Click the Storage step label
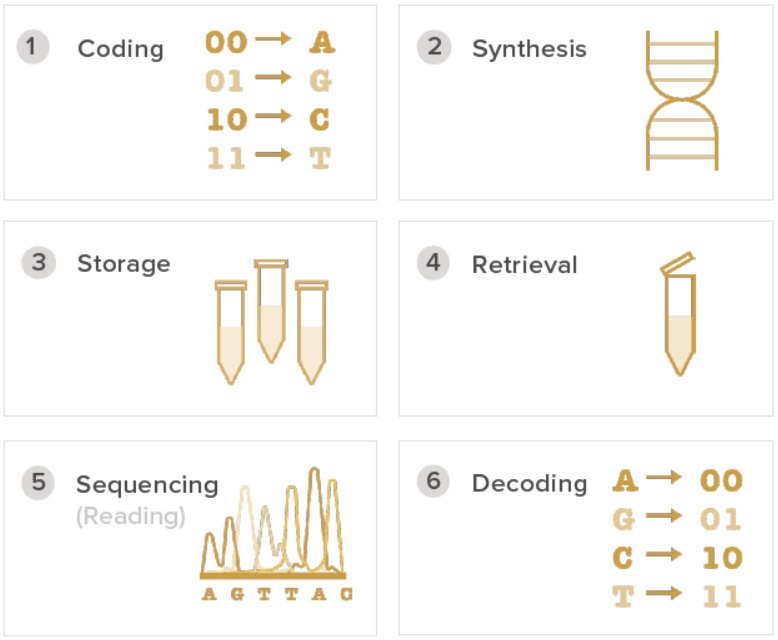The image size is (778, 640). 123,264
